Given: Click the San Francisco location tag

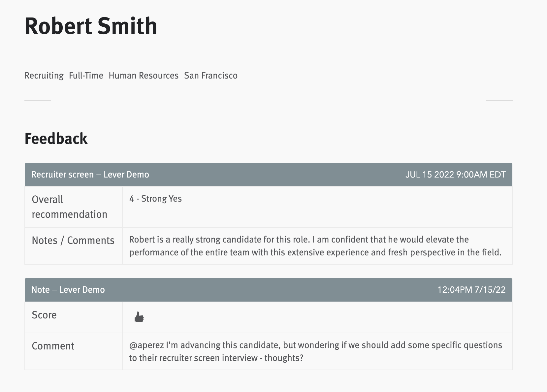Looking at the screenshot, I should pyautogui.click(x=210, y=76).
